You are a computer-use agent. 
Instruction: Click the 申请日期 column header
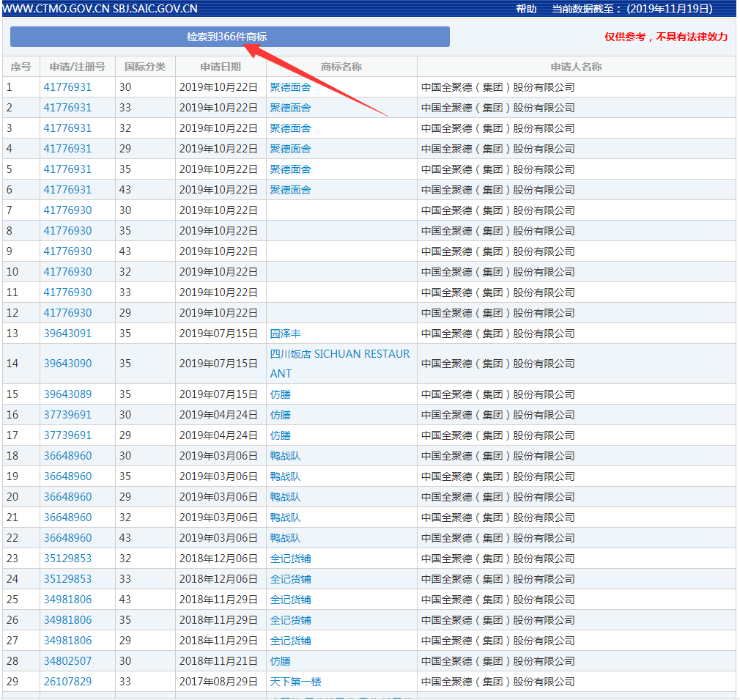click(x=221, y=67)
